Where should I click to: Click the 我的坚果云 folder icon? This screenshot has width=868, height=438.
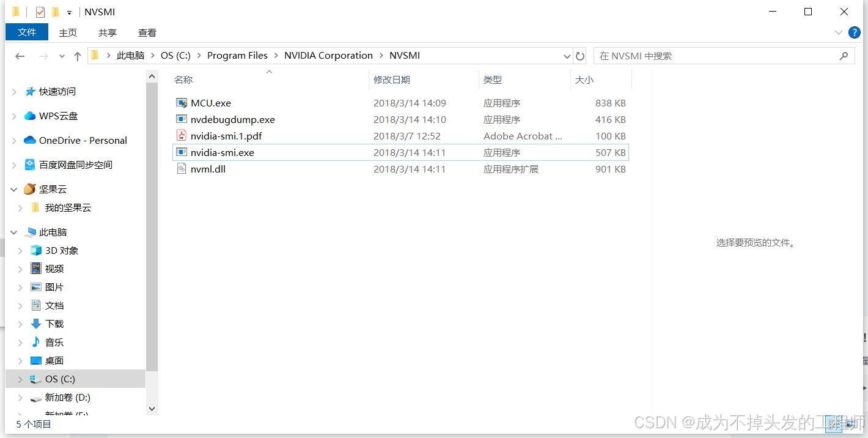(x=35, y=207)
